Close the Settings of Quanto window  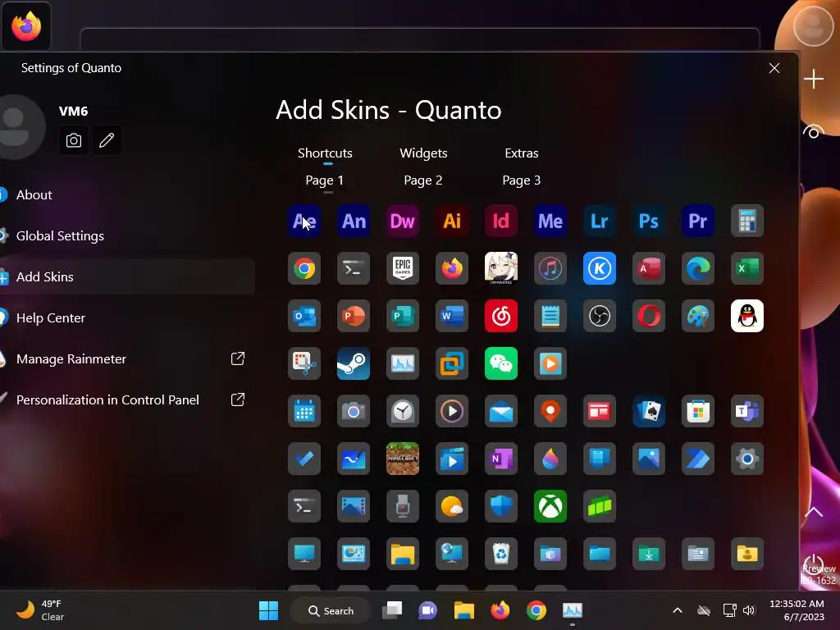774,68
